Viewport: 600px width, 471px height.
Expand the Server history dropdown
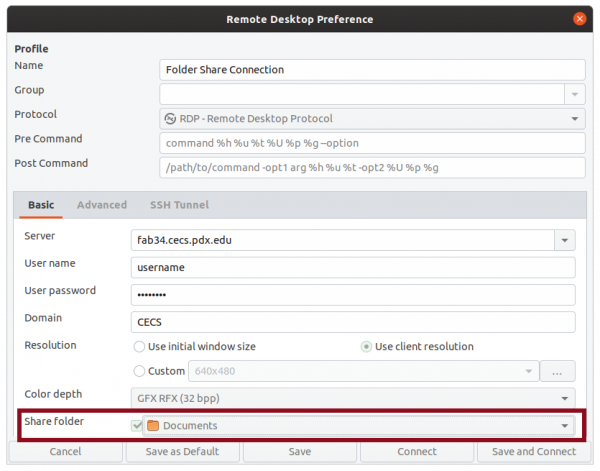coord(565,241)
